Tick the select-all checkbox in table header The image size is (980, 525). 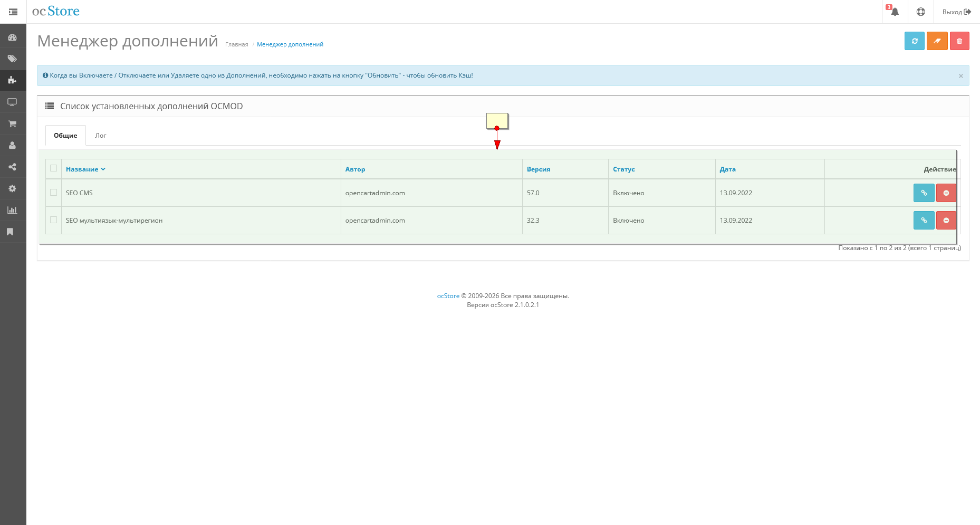coord(54,168)
